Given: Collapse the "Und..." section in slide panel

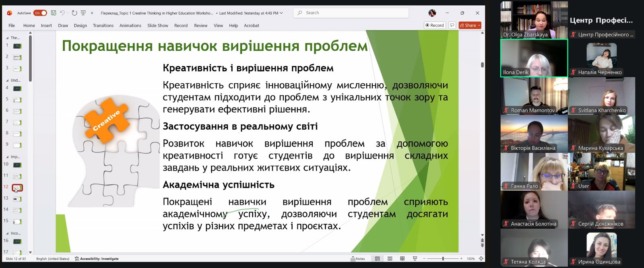Looking at the screenshot, I should [7, 80].
